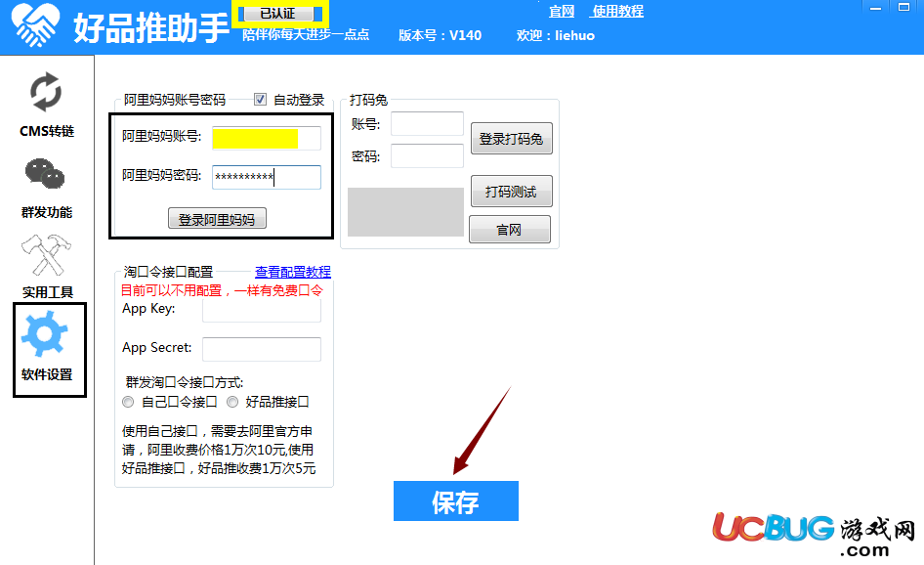Open the 实用工具 hammer and axe section
The height and width of the screenshot is (565, 924).
click(47, 267)
